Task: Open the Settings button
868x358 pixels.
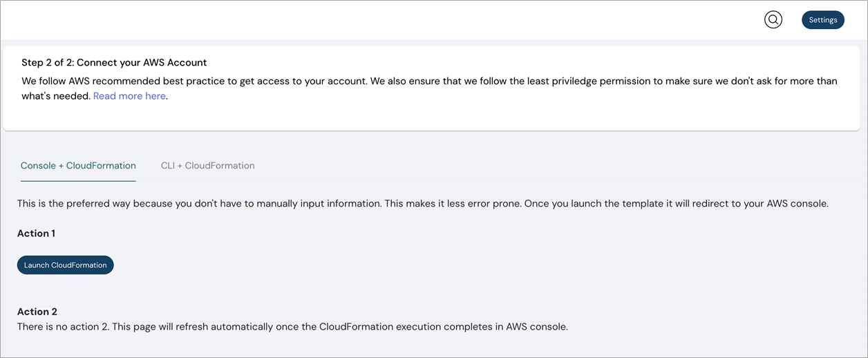Action: [x=822, y=20]
